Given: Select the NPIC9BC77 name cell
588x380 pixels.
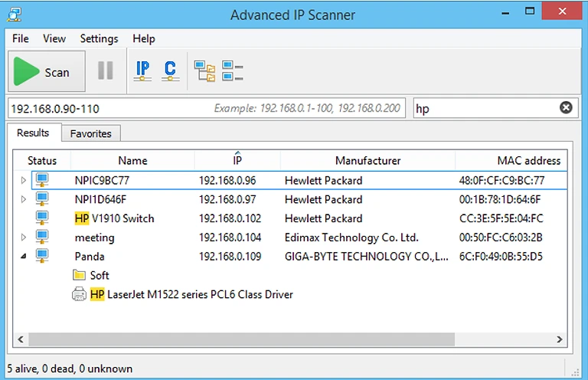Looking at the screenshot, I should (x=102, y=181).
